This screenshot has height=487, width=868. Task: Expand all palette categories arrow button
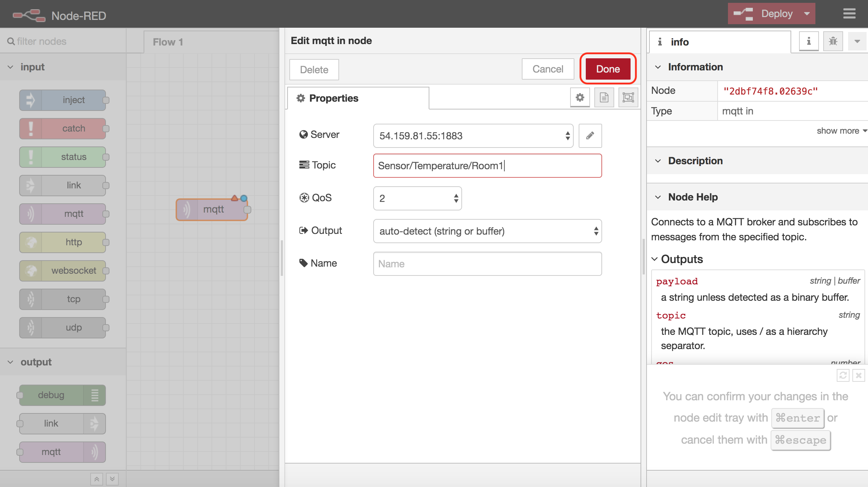click(x=112, y=479)
